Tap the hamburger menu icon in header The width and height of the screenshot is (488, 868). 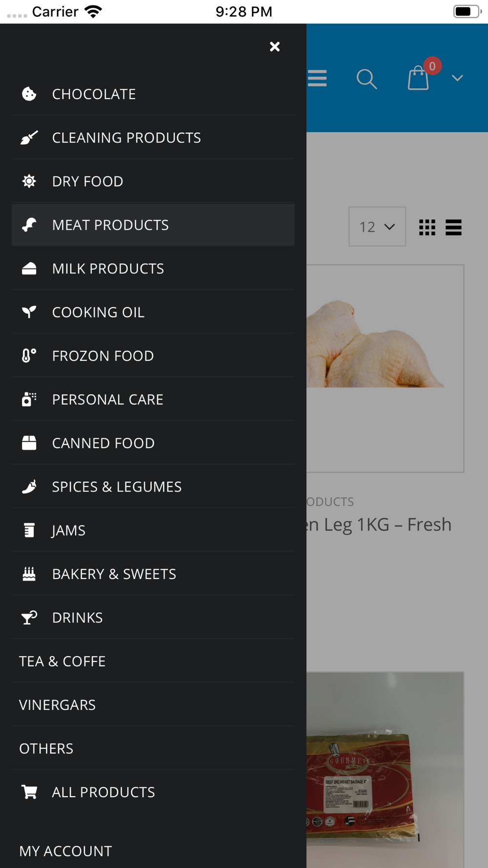tap(317, 78)
